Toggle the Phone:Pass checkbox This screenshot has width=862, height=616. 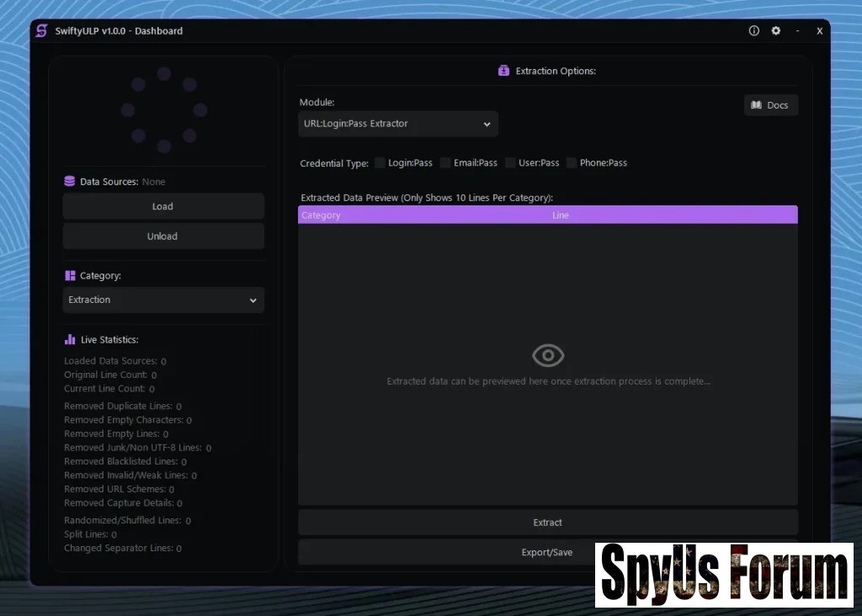point(572,163)
